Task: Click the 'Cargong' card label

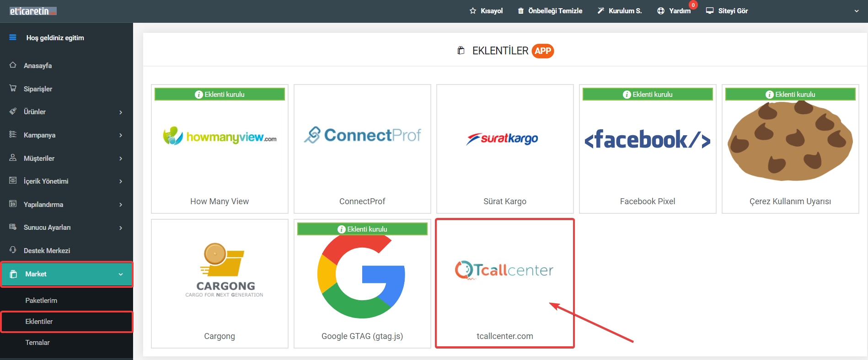Action: [220, 336]
